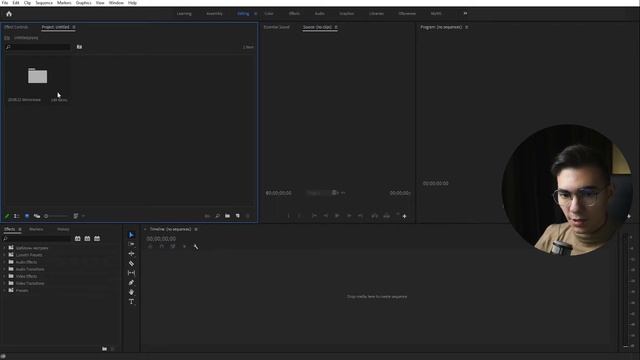Select the Slip tool

tap(131, 273)
